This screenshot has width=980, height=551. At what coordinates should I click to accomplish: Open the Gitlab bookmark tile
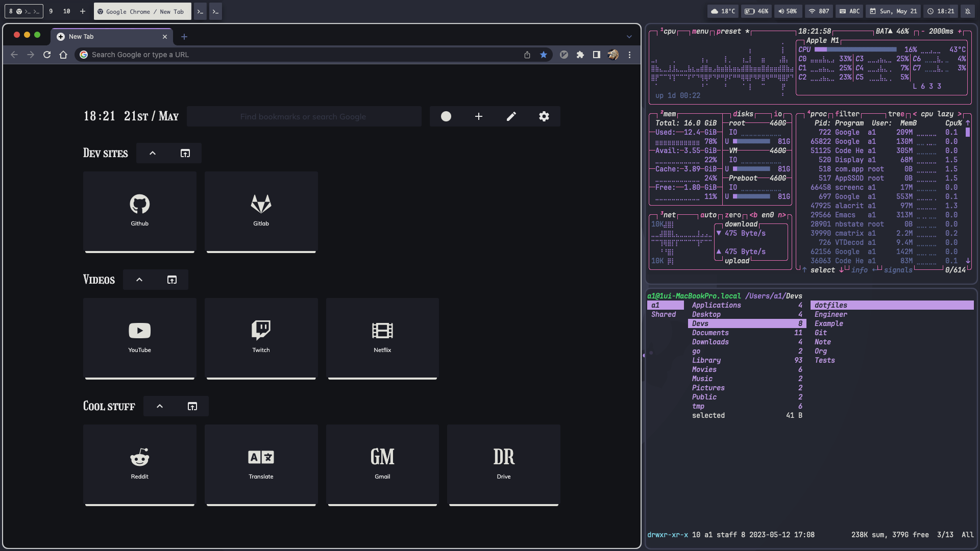click(x=261, y=211)
